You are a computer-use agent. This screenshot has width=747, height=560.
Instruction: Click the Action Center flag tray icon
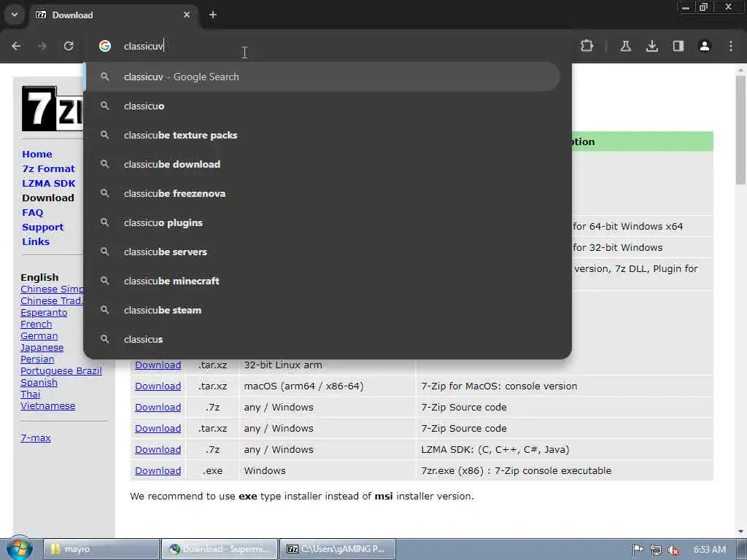[x=638, y=550]
